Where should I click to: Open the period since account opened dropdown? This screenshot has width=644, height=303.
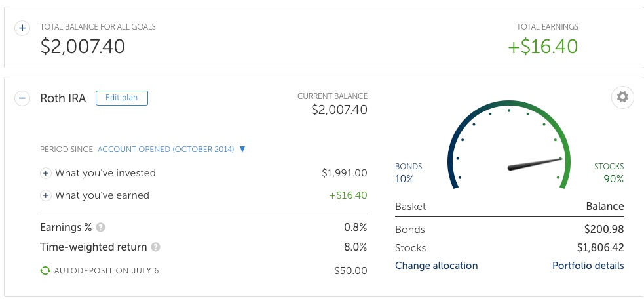pyautogui.click(x=242, y=150)
